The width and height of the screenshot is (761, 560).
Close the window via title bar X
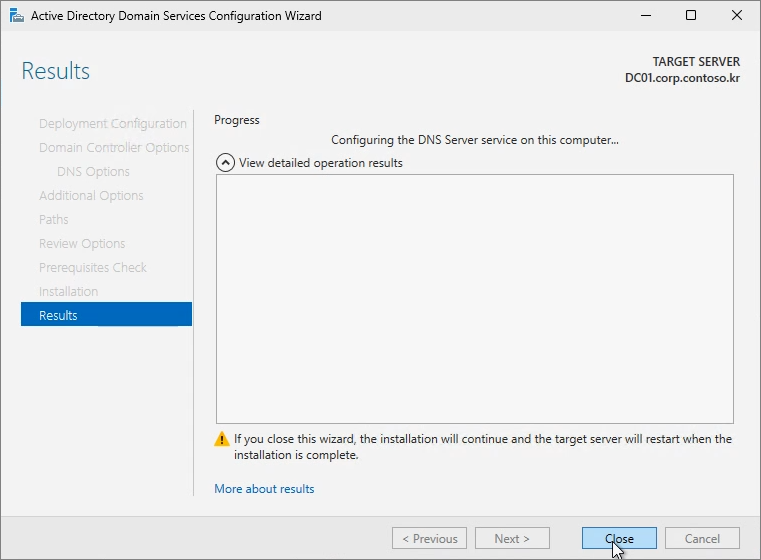736,16
